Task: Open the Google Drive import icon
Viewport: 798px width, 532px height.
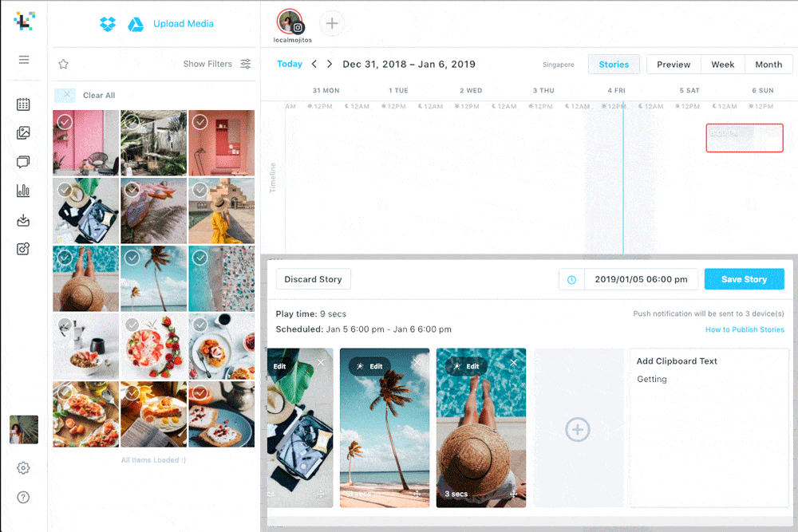Action: pos(136,24)
